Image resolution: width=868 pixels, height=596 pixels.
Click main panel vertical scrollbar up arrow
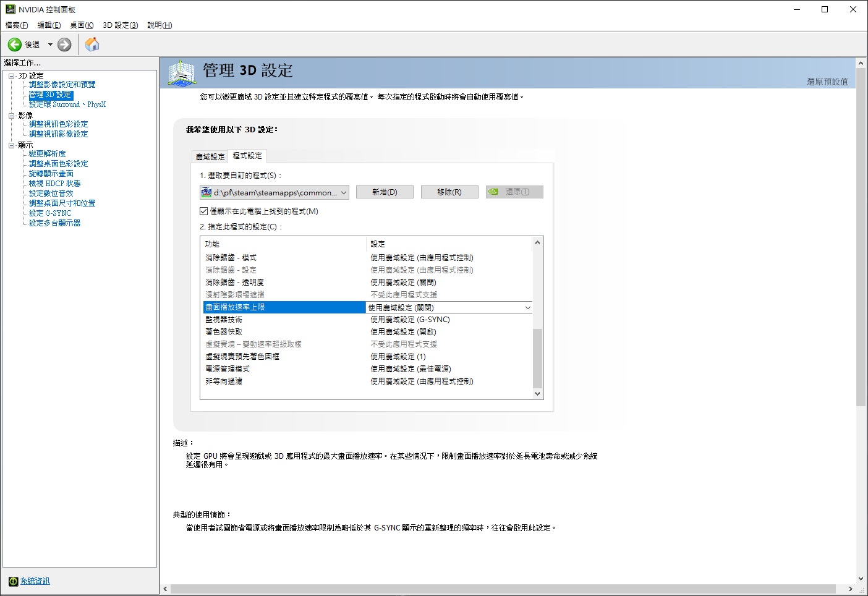(x=861, y=63)
